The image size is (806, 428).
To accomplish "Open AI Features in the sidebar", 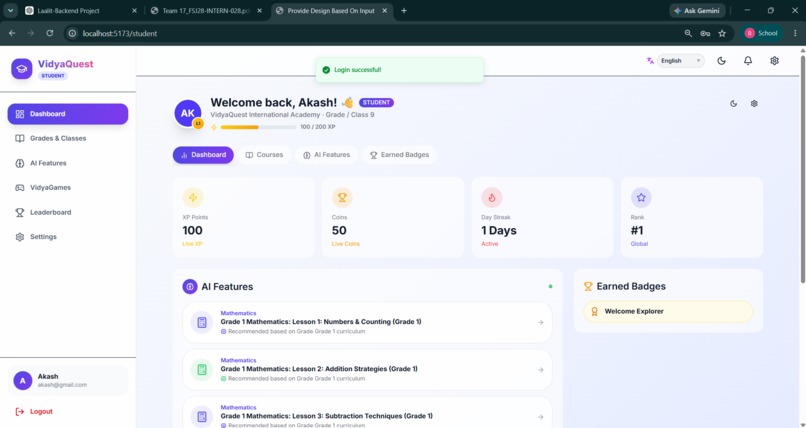I will tap(67, 163).
